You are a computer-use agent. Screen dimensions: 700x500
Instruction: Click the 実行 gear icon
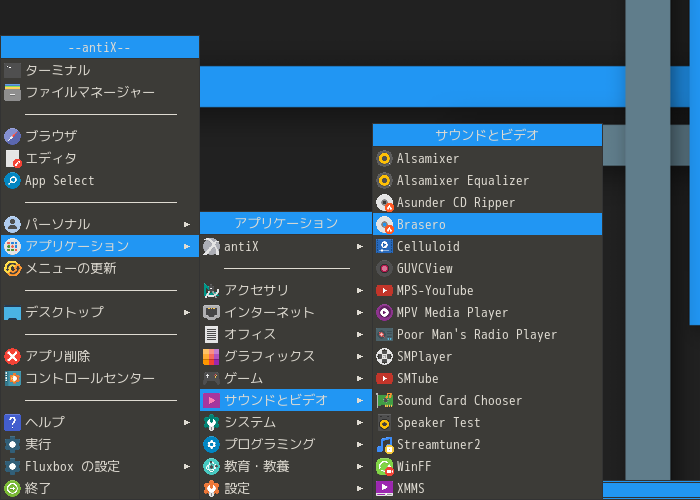pyautogui.click(x=12, y=444)
